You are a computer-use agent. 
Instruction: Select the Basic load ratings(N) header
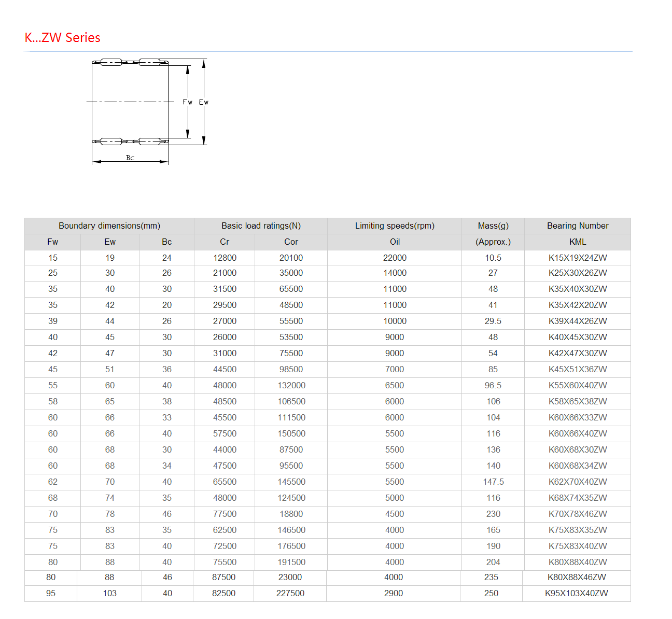[261, 226]
